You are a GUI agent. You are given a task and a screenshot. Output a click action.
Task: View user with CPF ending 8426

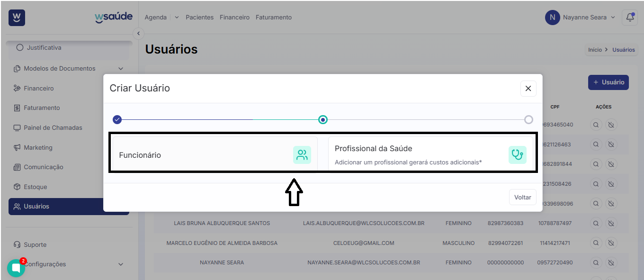tap(596, 184)
